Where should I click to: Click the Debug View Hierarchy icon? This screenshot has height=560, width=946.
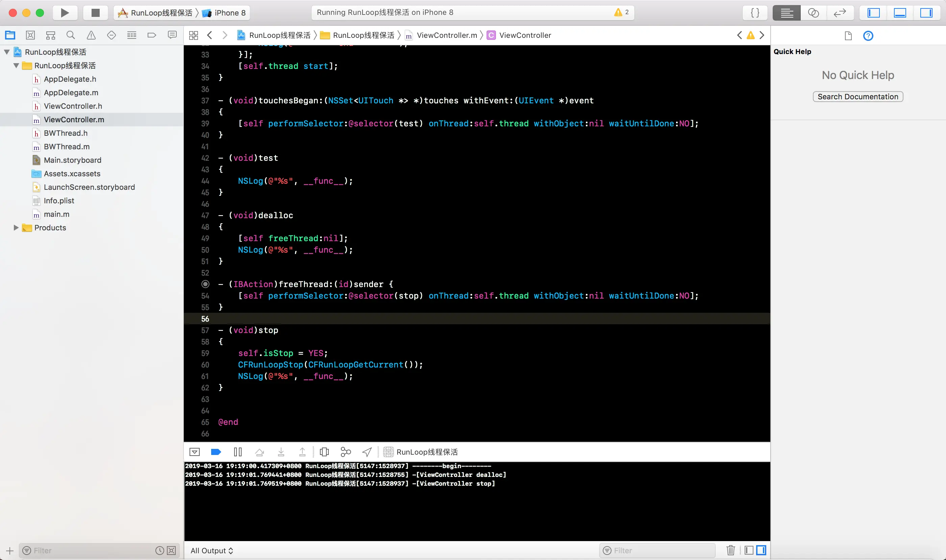click(324, 452)
